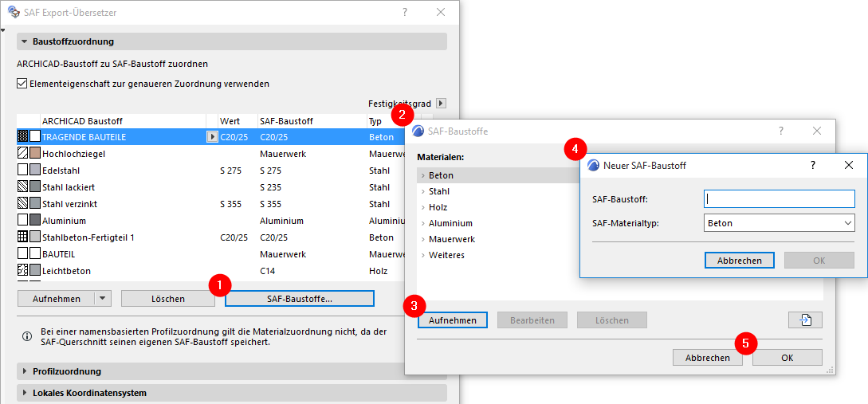Click Aufnehmen in the SAF Export-Übersetzer window
The width and height of the screenshot is (868, 404).
pos(57,298)
